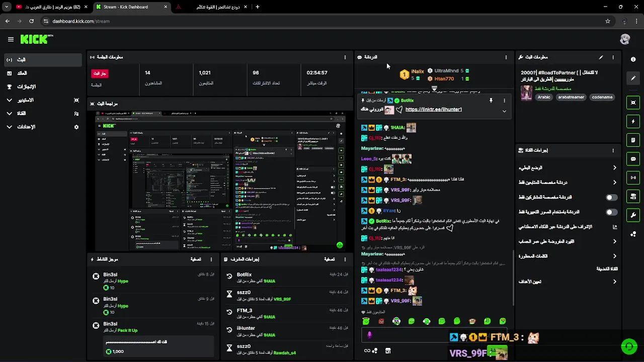This screenshot has width=644, height=362.
Task: Click filter button in moderator actions panel
Action: tap(329, 259)
